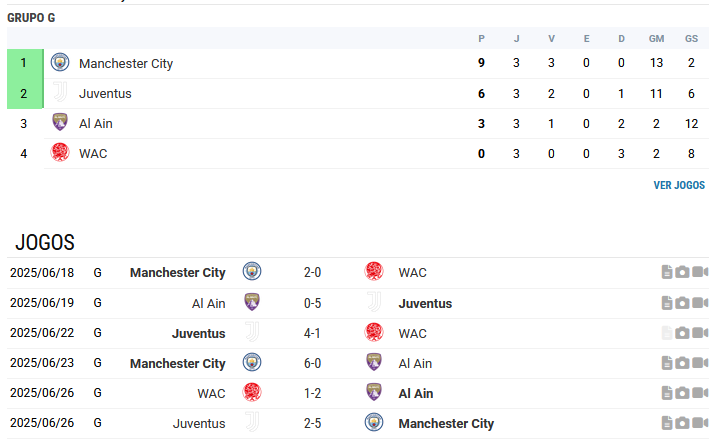Open Juventus team page from standings
This screenshot has height=442, width=709.
point(105,94)
